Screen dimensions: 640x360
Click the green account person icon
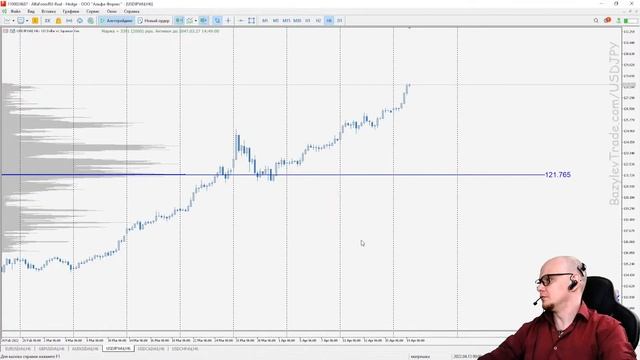click(619, 20)
